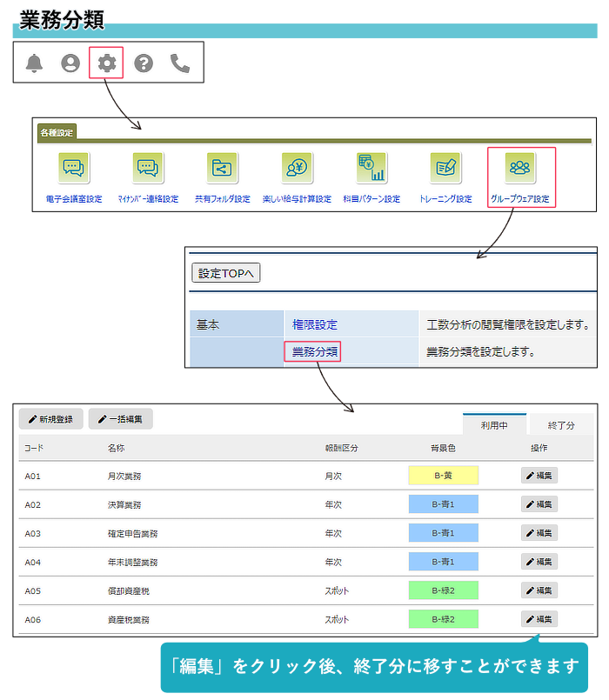Open マイナンバー連絡設定 icon
Image resolution: width=609 pixels, height=700 pixels.
tap(148, 167)
